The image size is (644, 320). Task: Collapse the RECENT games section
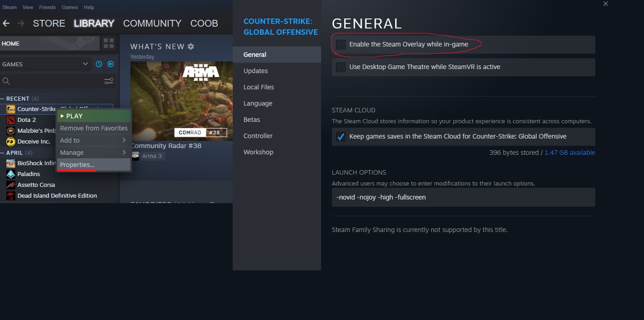click(x=2, y=99)
